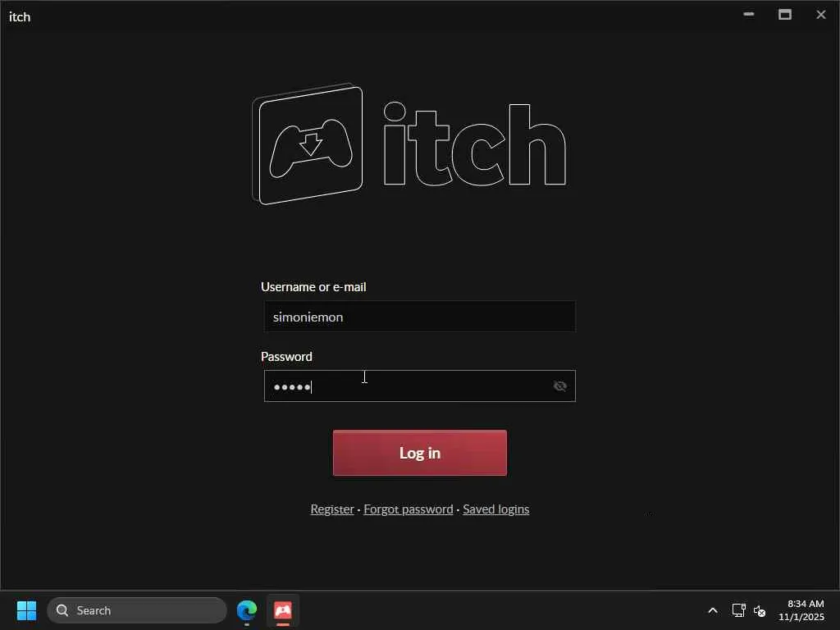Open the Saved logins link
This screenshot has width=840, height=630.
(495, 509)
